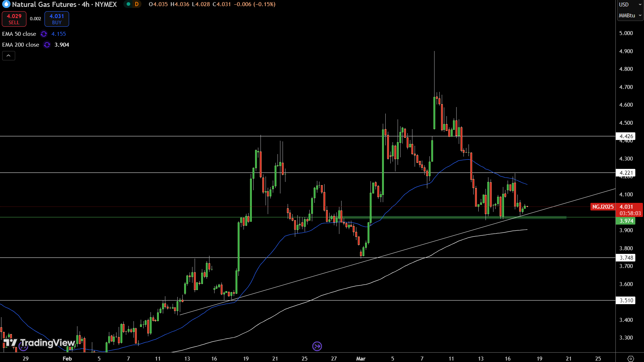Click the 4.426 horizontal line price label
Screen dimensions: 644x362
pyautogui.click(x=626, y=136)
